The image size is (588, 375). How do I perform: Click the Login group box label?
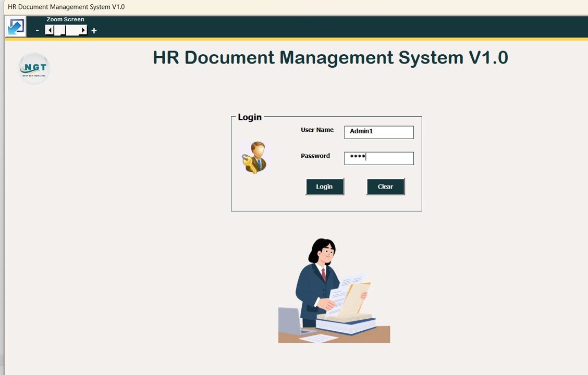pos(249,117)
